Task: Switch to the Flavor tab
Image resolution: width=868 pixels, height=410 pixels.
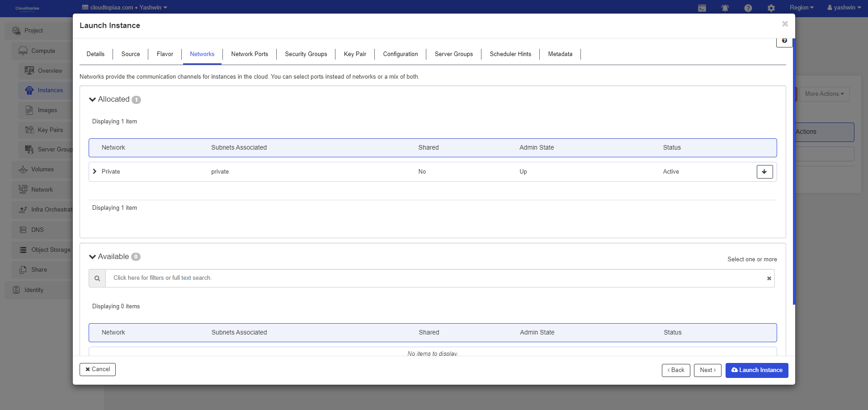Action: tap(165, 54)
